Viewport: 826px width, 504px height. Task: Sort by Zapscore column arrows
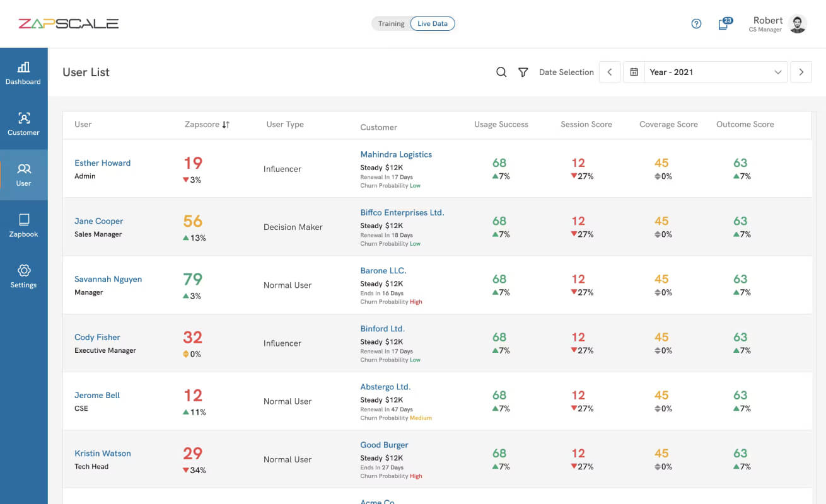pyautogui.click(x=226, y=125)
